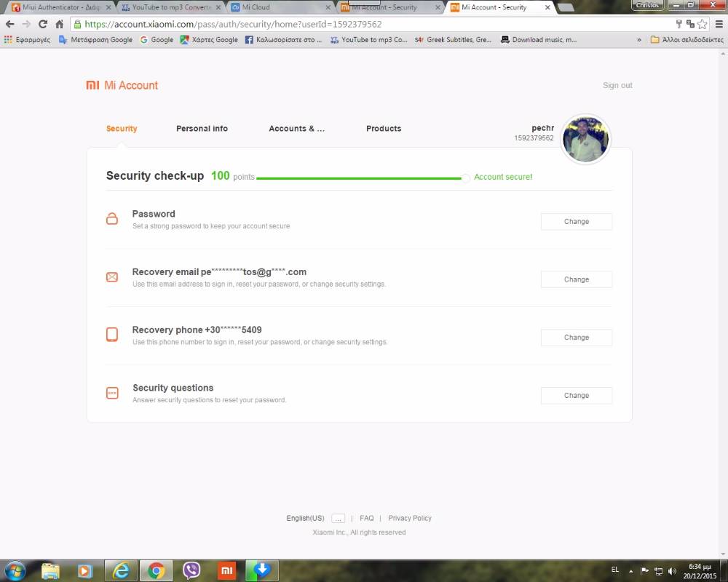Change the Password
Screen dimensions: 728x582
click(x=577, y=222)
